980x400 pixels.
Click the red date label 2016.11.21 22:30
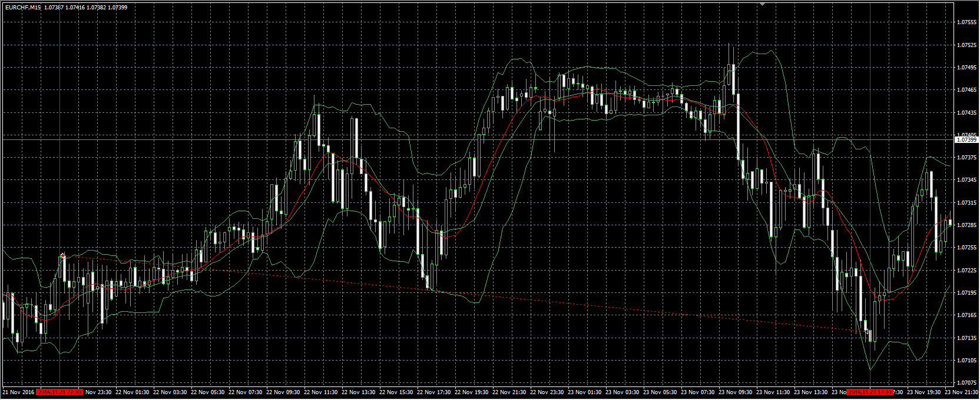(59, 392)
